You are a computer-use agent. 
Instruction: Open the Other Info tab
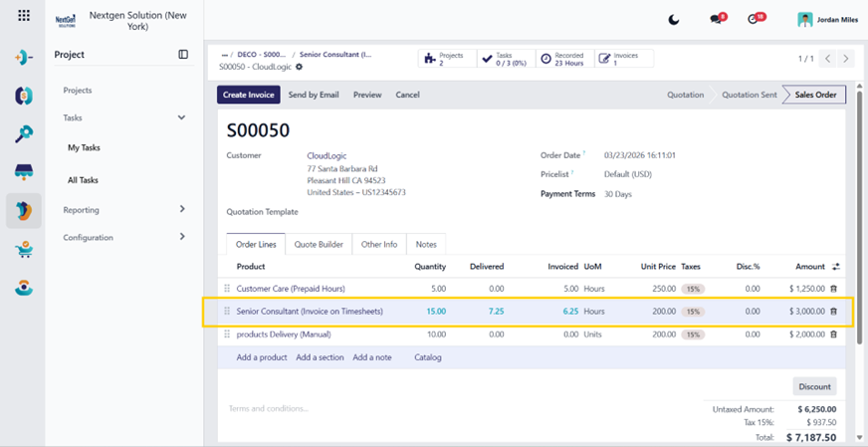click(379, 244)
